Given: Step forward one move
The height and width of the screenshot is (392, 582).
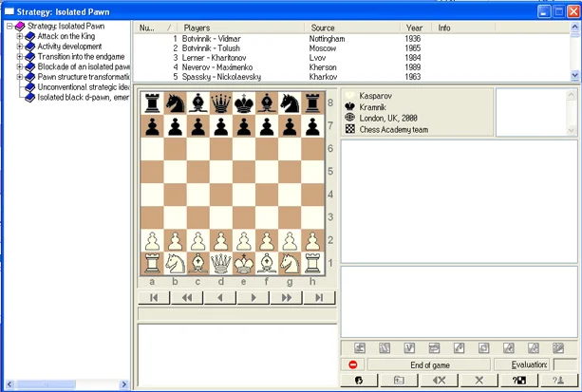Looking at the screenshot, I should pyautogui.click(x=253, y=297).
